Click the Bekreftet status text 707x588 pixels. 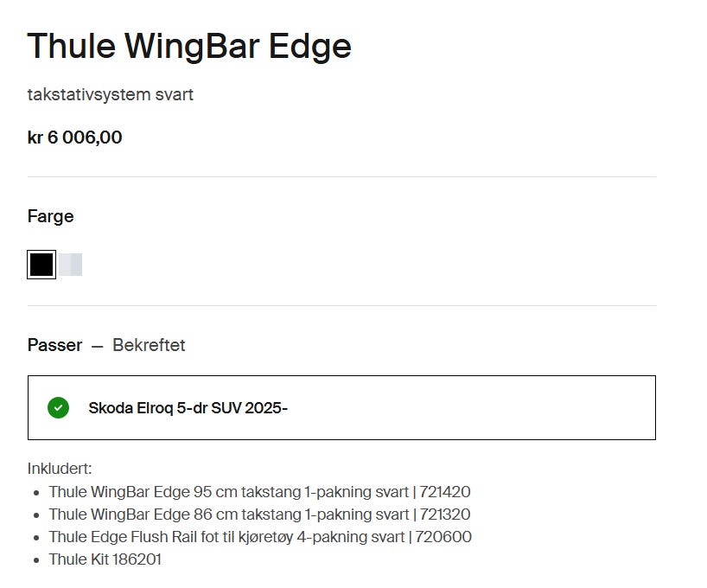[149, 345]
